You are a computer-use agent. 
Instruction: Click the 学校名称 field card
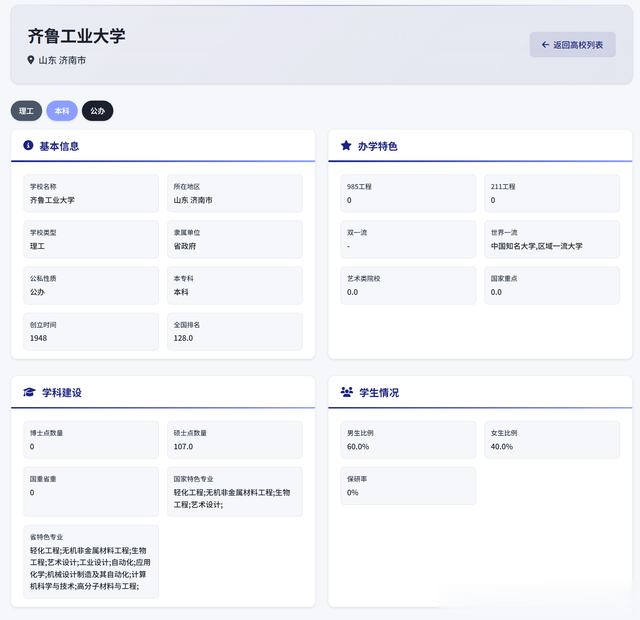[x=91, y=193]
